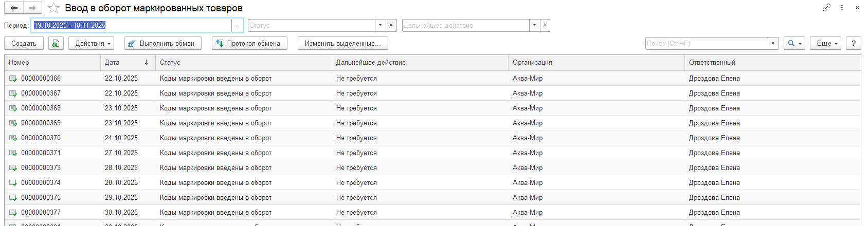Expand the Дальнейшее действие filter dropdown
868x226 pixels.
coord(534,25)
